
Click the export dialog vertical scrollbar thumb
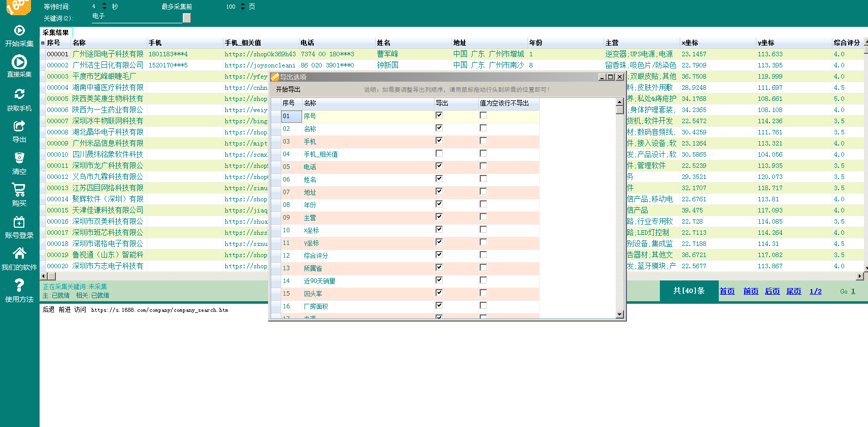(x=619, y=110)
